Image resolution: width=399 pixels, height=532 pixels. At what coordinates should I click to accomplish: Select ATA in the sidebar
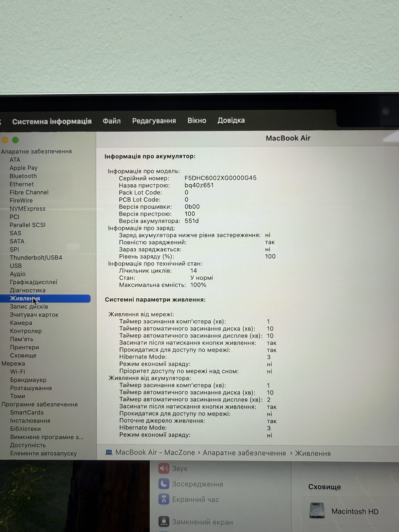[15, 160]
